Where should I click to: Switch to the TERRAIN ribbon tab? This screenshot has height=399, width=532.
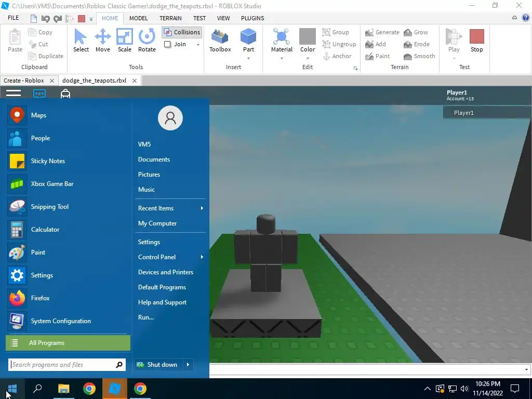click(x=170, y=18)
